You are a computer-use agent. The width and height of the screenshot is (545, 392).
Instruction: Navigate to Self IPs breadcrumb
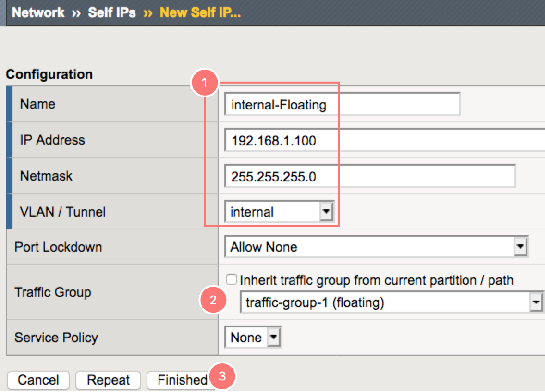pyautogui.click(x=112, y=12)
